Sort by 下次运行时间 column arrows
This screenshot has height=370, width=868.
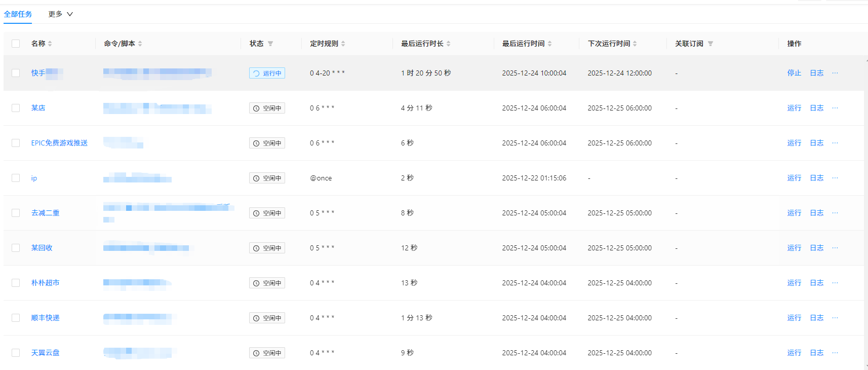point(635,44)
